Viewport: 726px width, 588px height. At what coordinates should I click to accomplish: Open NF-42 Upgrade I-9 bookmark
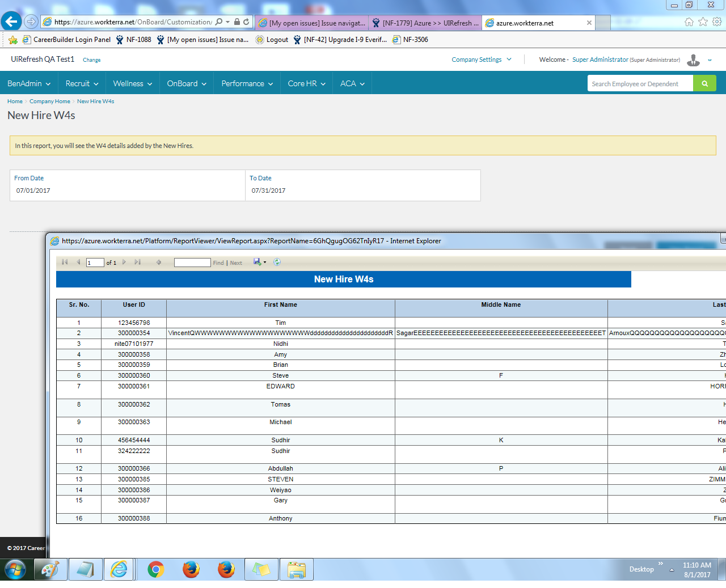click(x=340, y=40)
